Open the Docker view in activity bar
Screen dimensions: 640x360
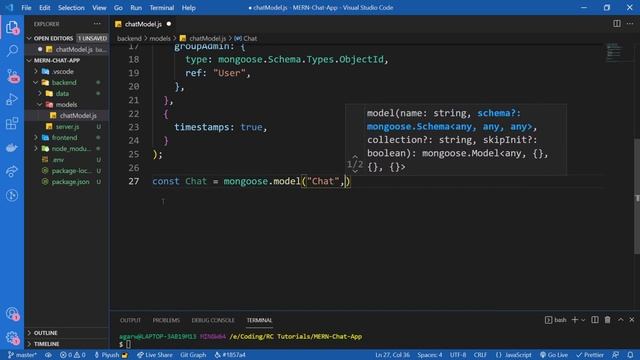tap(12, 147)
